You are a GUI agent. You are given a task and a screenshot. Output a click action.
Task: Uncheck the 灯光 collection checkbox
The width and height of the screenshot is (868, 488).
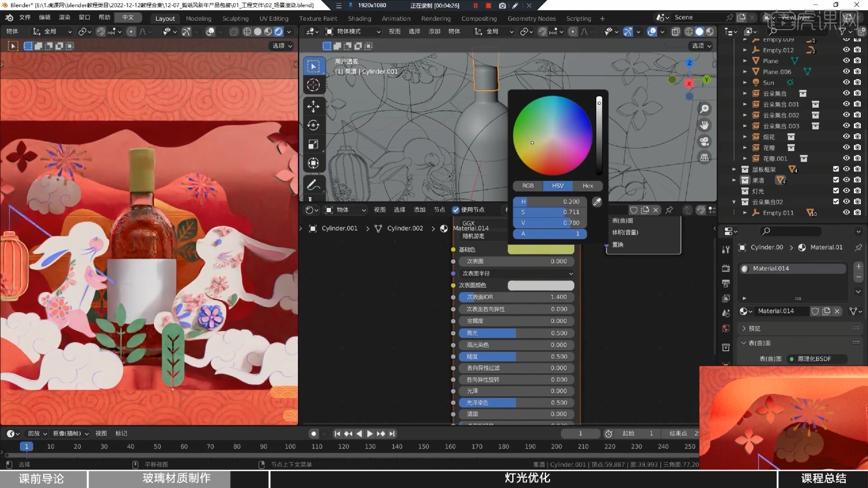tap(835, 191)
